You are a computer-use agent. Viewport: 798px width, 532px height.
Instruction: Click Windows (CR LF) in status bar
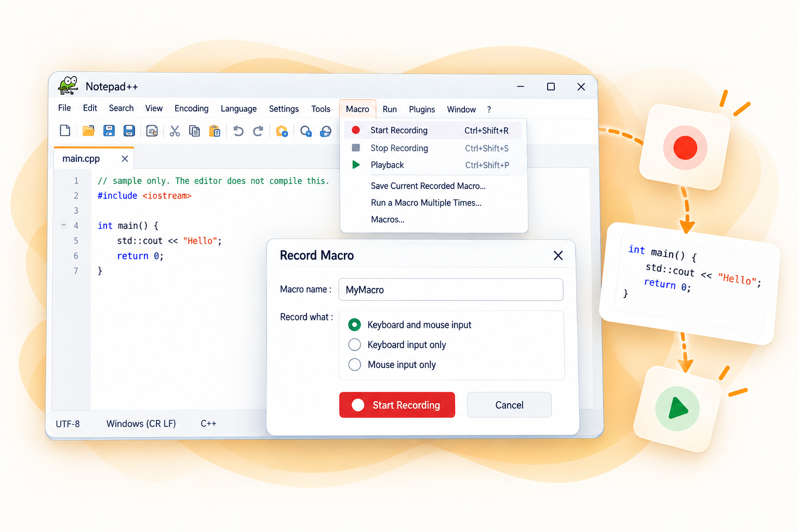(141, 424)
